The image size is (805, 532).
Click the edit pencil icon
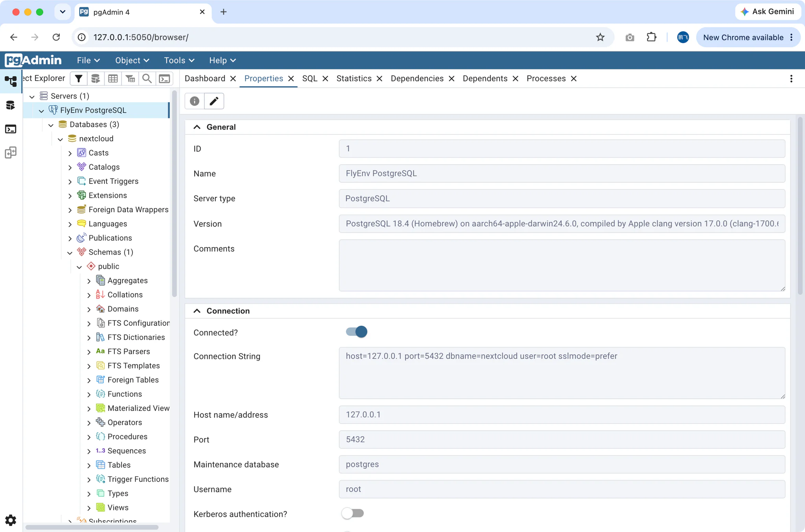(x=214, y=101)
